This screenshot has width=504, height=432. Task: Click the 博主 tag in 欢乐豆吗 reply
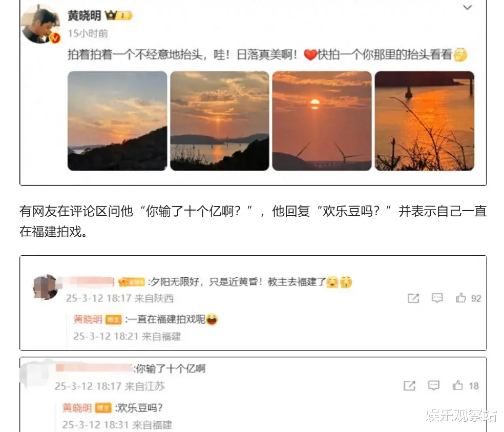pyautogui.click(x=103, y=408)
